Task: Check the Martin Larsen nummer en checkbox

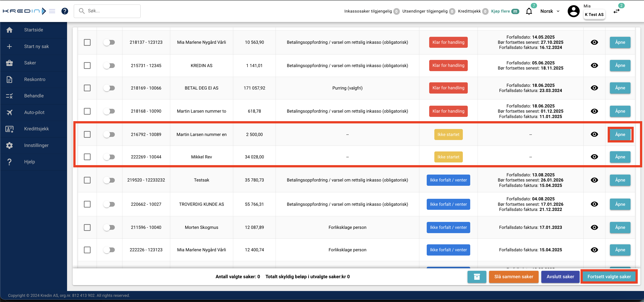Action: point(87,134)
